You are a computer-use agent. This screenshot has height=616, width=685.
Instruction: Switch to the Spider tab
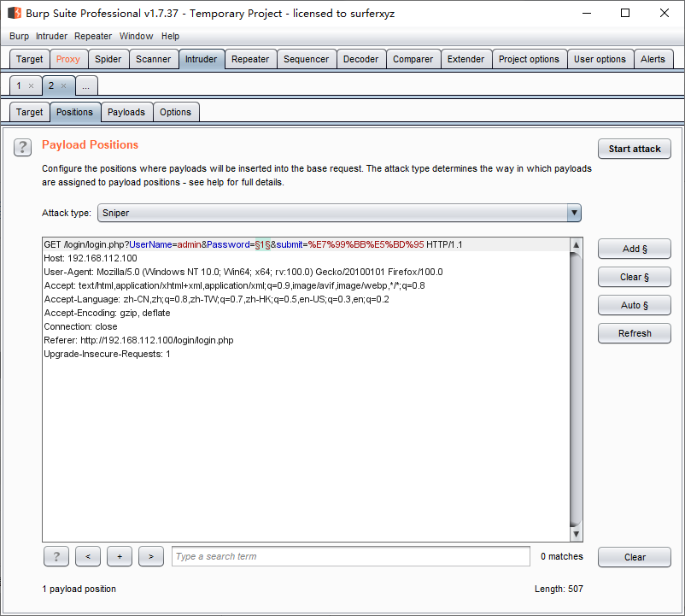point(108,59)
